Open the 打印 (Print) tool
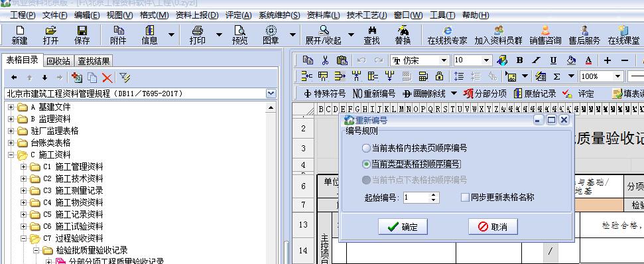This screenshot has width=644, height=264. [198, 35]
